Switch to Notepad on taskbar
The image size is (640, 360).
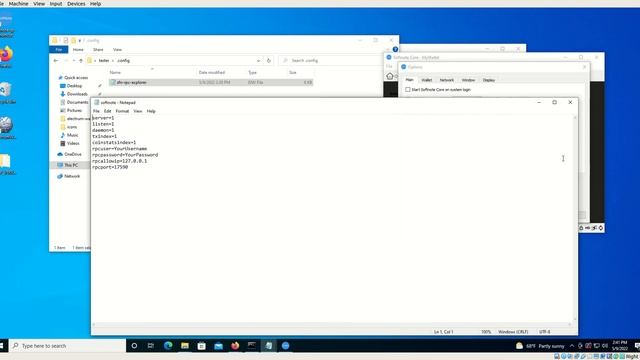[x=269, y=346]
